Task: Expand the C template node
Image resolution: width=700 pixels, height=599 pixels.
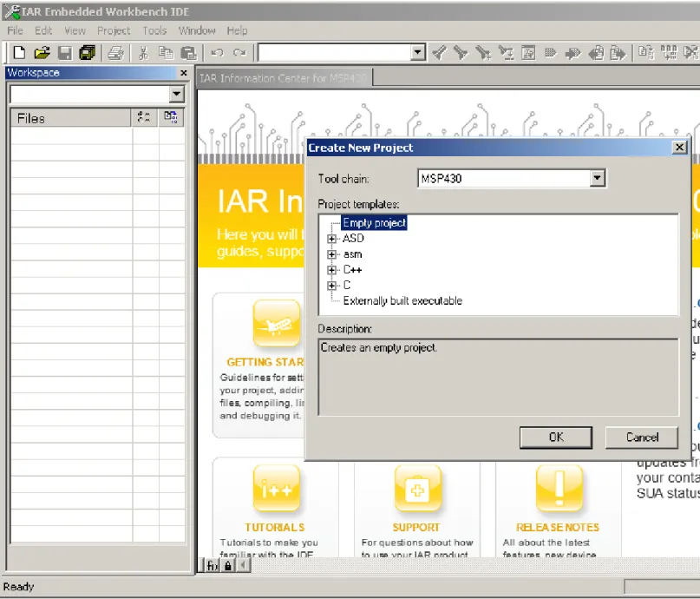Action: 331,286
